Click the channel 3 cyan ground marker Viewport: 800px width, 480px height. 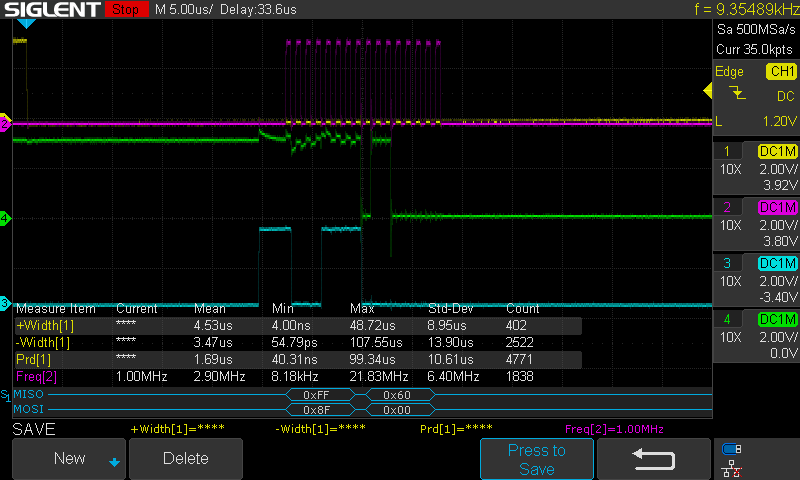[5, 303]
